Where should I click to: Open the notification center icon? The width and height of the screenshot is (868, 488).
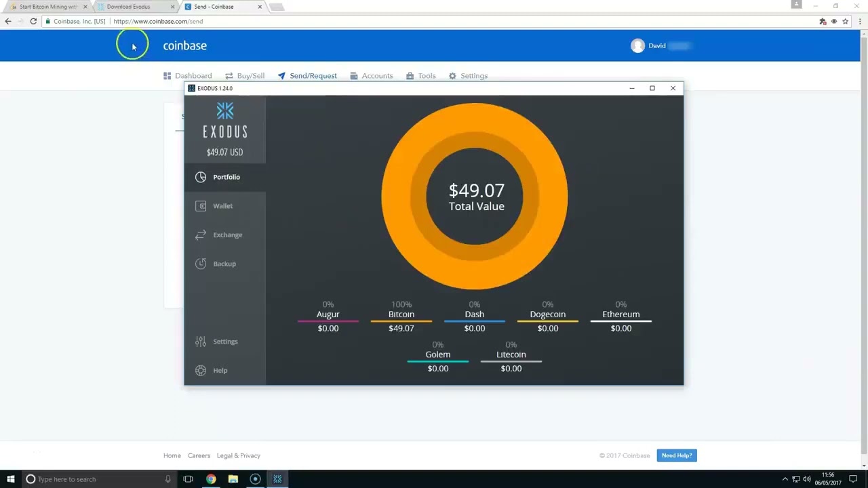coord(853,479)
